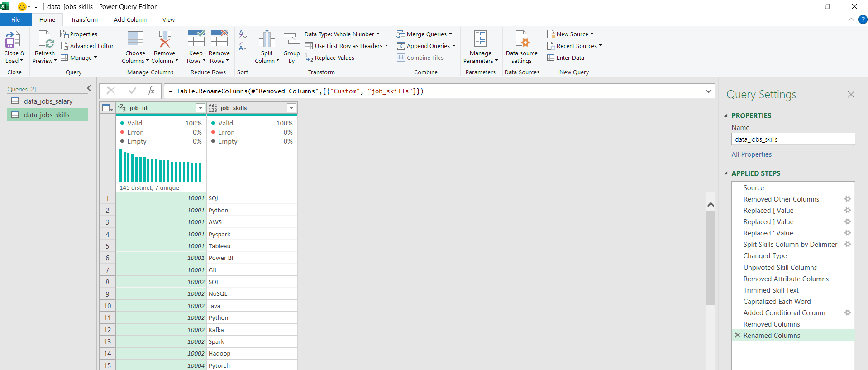Collapse the Queries pane

pos(89,88)
